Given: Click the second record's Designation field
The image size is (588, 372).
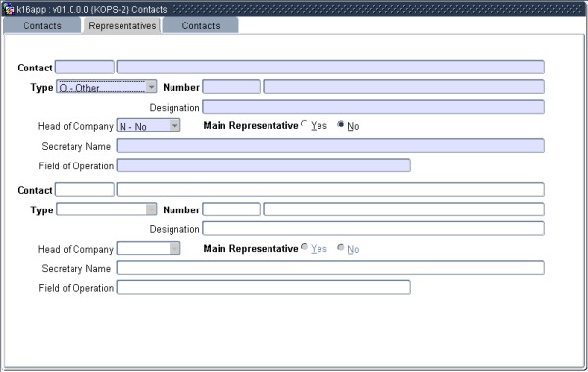Looking at the screenshot, I should pos(373,228).
